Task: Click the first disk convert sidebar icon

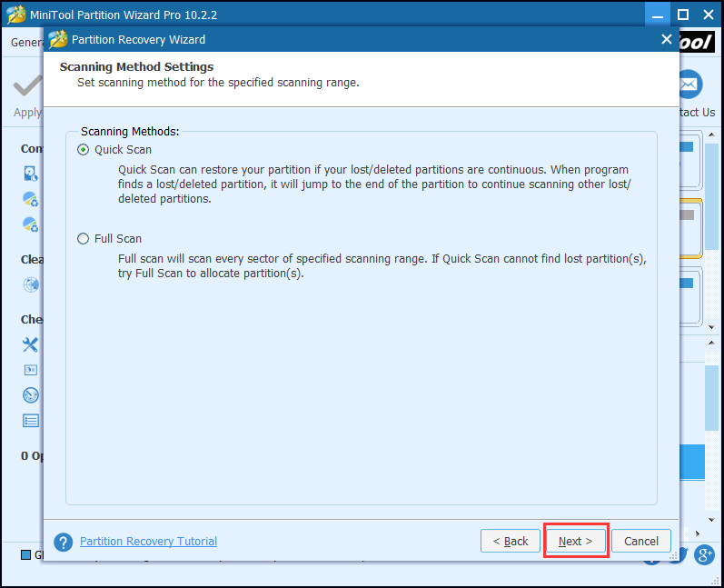Action: [x=31, y=174]
